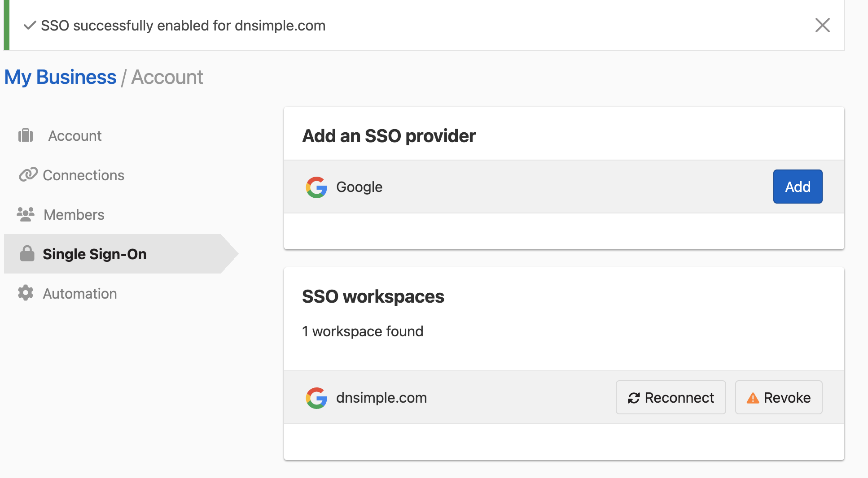Revoke the dnsimple.com SSO workspace

click(x=778, y=397)
